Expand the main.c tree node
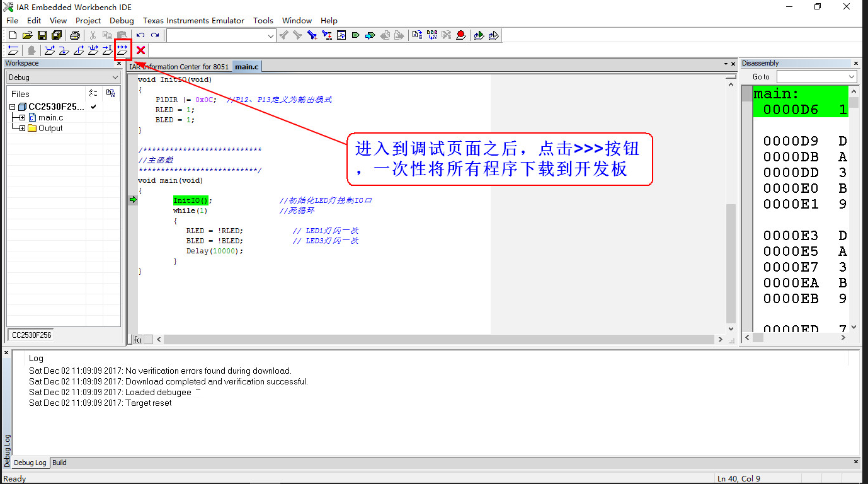 tap(22, 117)
